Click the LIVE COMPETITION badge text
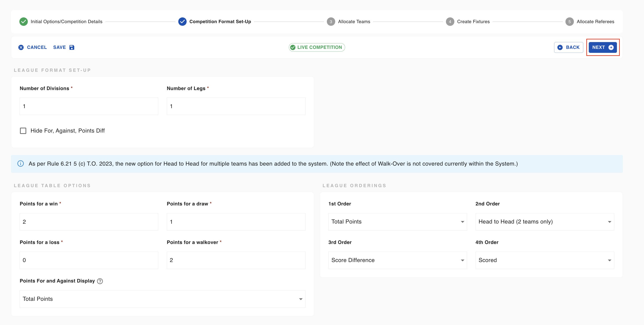The image size is (644, 325). 320,47
